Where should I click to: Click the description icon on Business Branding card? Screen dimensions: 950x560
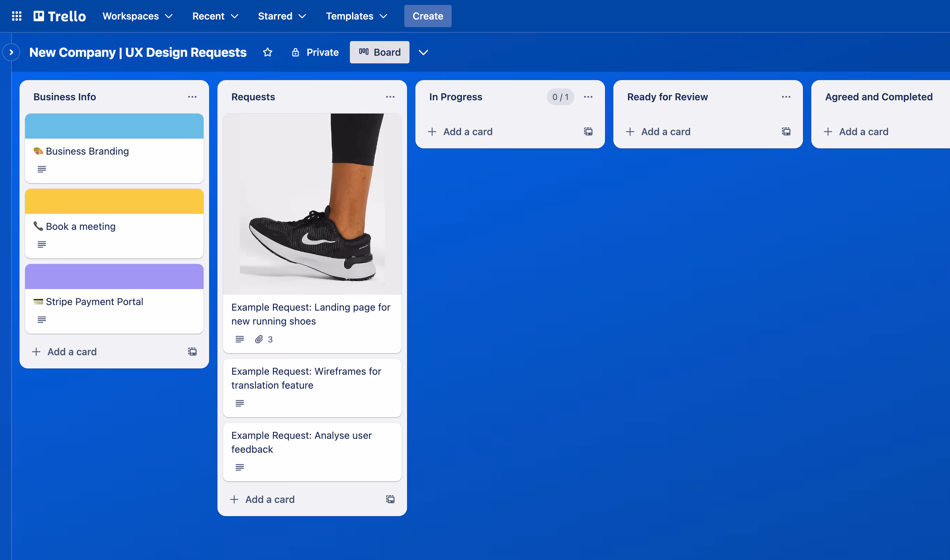click(x=41, y=169)
